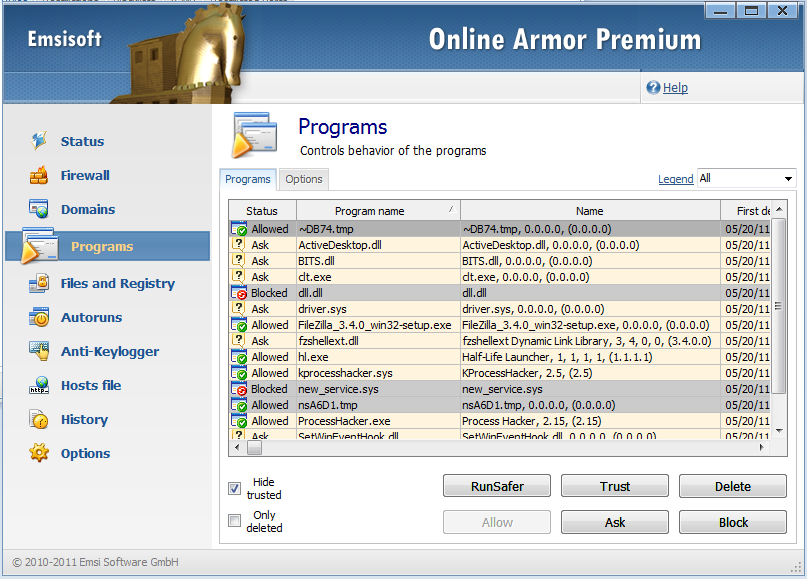Click the Allowed icon for kprocesshacker.sys
This screenshot has width=807, height=579.
[239, 373]
